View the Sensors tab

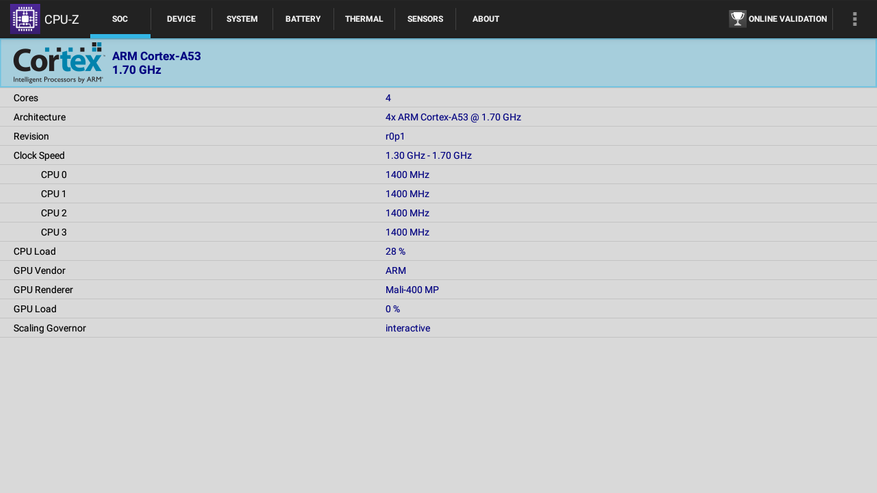tap(425, 19)
